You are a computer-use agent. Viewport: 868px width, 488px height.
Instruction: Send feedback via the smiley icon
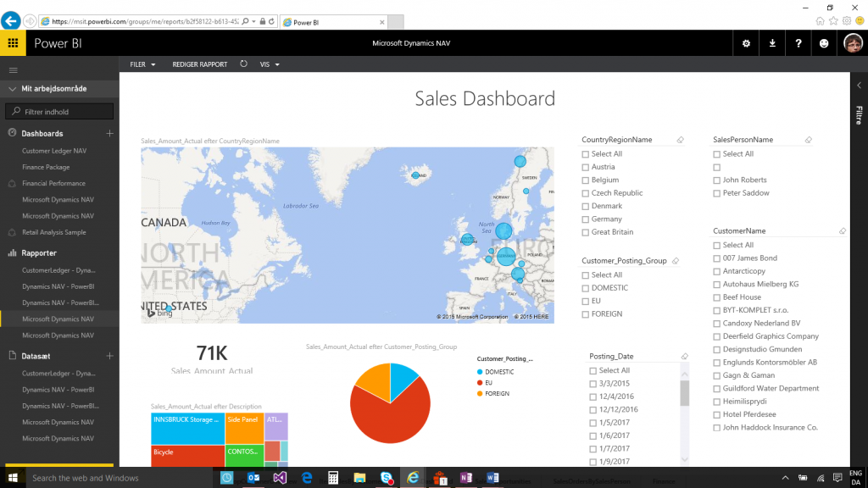tap(826, 43)
